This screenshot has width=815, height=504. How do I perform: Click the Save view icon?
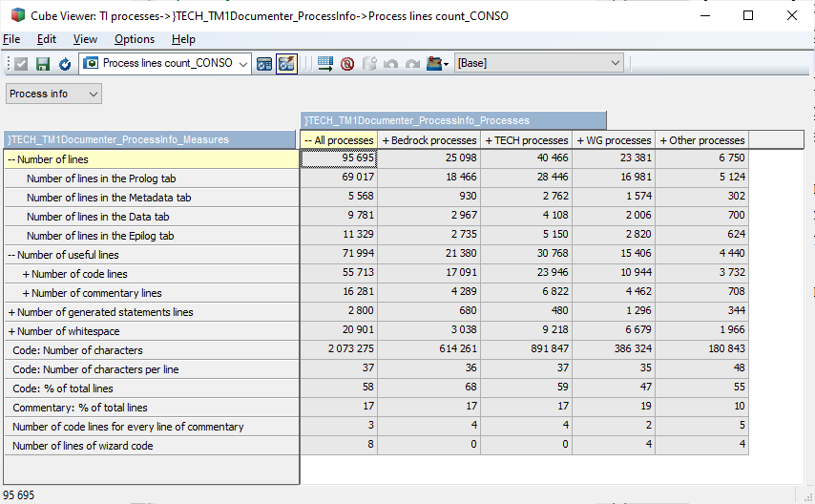click(42, 64)
